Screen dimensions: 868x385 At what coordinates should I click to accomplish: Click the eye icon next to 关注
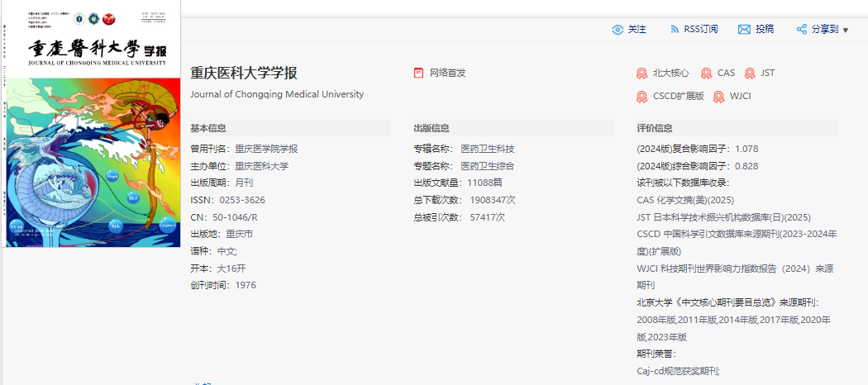click(x=618, y=30)
